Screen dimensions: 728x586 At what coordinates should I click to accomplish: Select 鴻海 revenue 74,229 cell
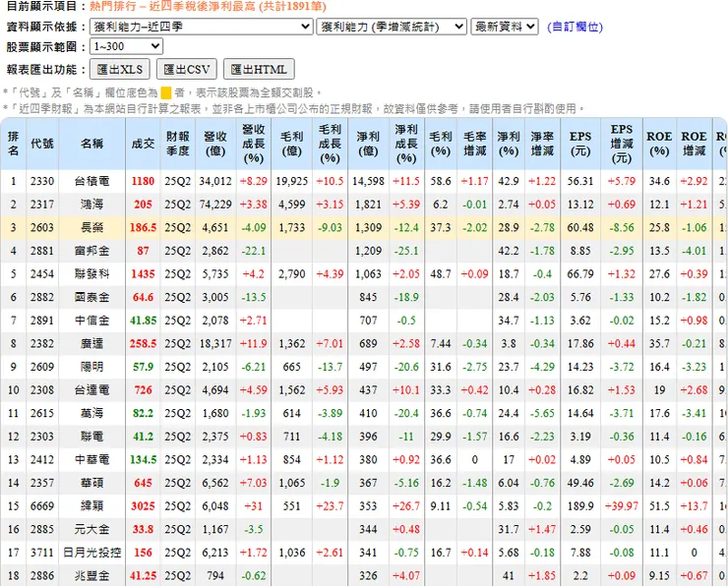coord(215,205)
